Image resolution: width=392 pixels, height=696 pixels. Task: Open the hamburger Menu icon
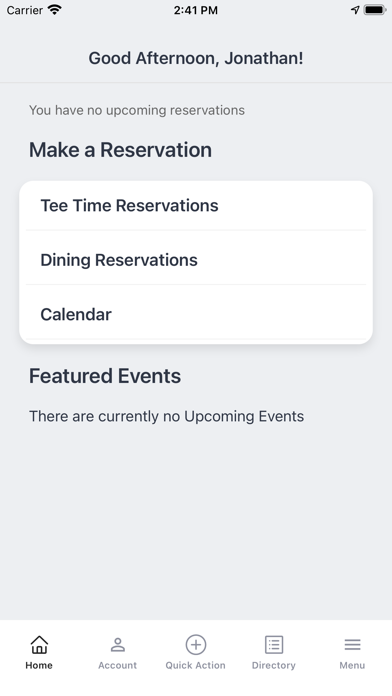point(352,645)
